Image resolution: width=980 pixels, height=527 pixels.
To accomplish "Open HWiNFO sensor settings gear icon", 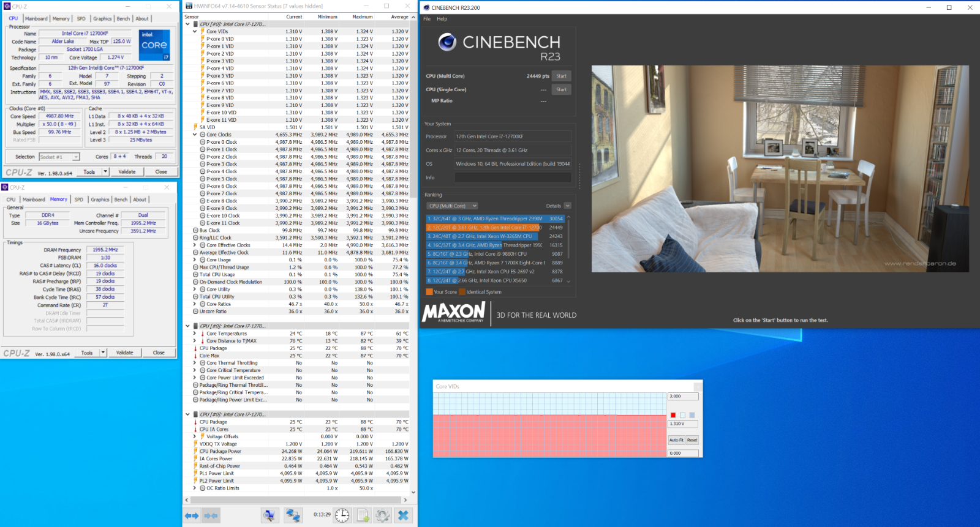I will [383, 515].
